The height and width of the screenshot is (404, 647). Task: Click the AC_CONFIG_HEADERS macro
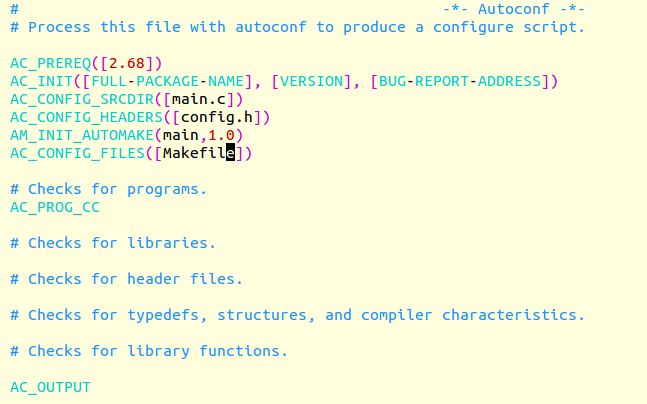[x=86, y=118]
